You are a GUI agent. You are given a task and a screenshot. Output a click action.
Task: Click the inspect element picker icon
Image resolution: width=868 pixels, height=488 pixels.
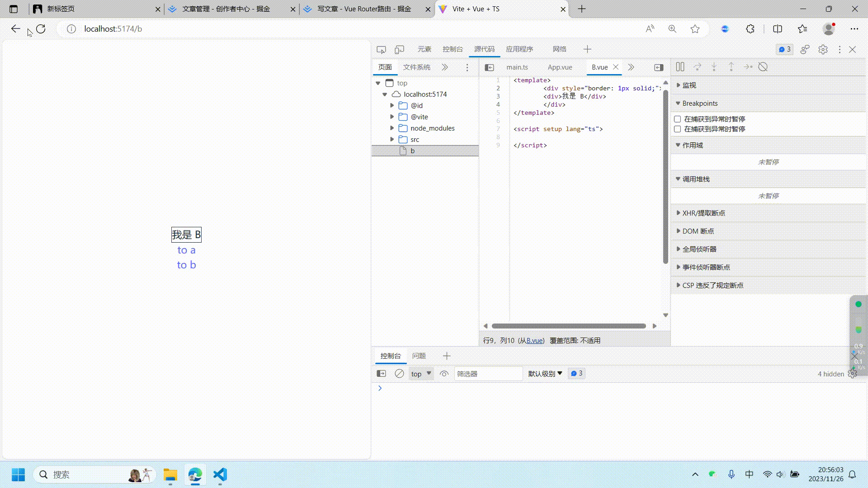click(381, 49)
